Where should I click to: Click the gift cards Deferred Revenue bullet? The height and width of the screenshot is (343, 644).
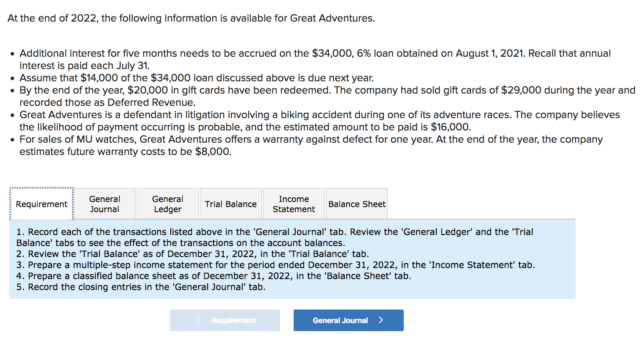point(327,96)
